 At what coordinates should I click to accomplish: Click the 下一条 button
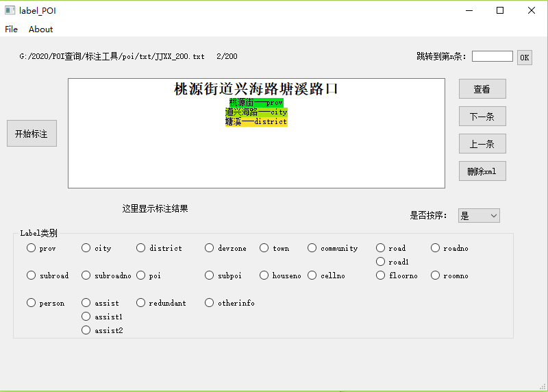tap(482, 116)
